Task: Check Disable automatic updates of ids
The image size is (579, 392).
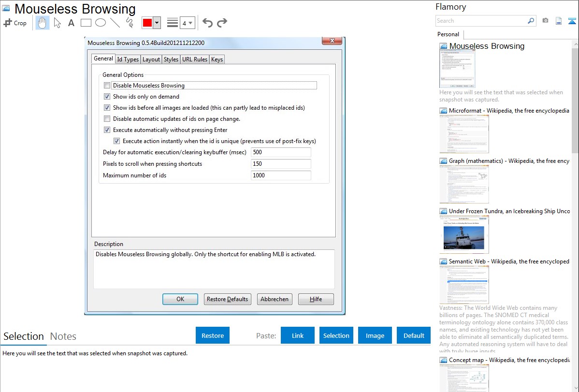Action: coord(107,118)
